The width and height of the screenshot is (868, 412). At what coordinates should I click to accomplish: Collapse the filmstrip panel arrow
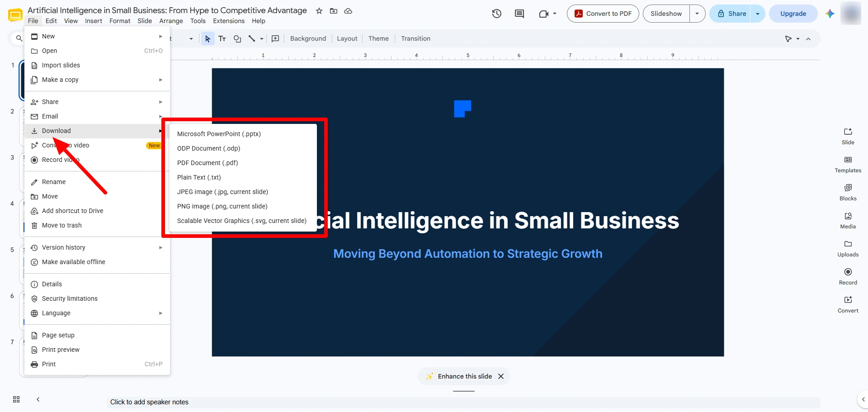pyautogui.click(x=38, y=399)
